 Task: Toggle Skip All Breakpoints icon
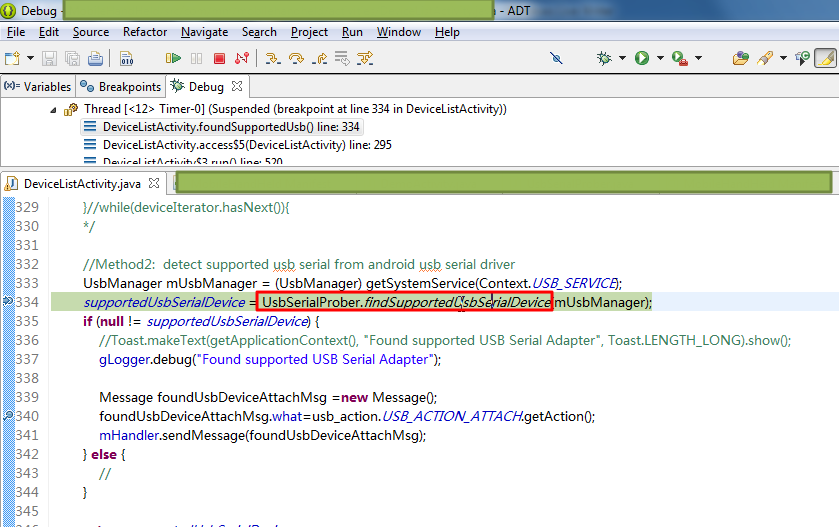[x=556, y=58]
